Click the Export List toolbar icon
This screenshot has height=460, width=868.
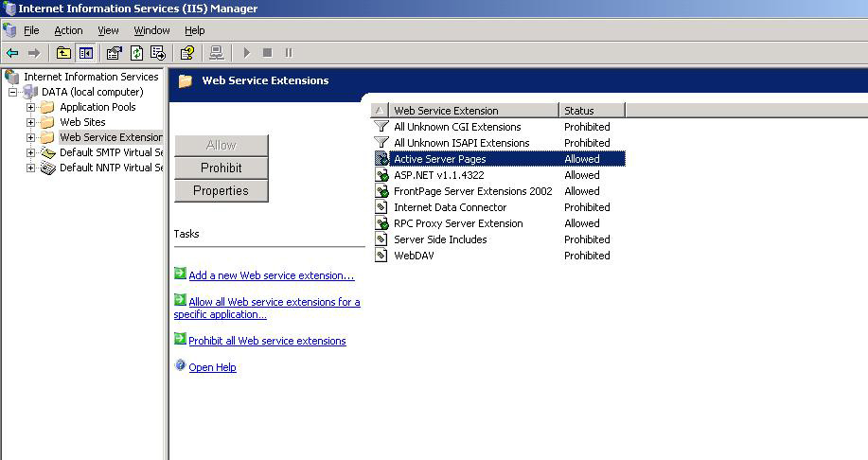[x=158, y=53]
